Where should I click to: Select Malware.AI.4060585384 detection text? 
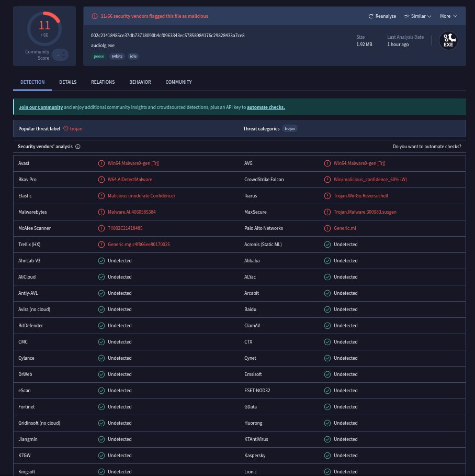tap(132, 212)
